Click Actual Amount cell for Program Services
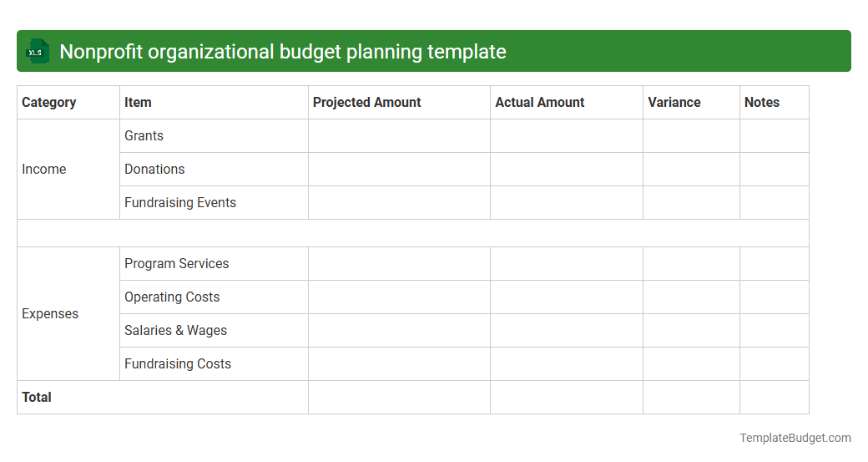Screen dimensions: 868x462 point(567,264)
